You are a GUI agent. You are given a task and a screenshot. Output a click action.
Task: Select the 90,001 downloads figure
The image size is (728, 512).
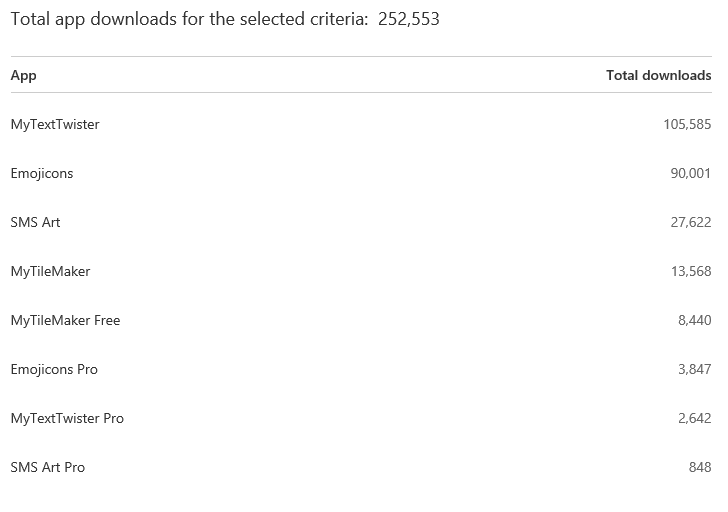[690, 173]
